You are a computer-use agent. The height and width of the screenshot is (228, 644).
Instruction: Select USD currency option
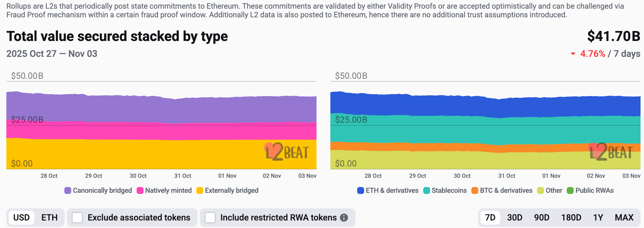click(x=22, y=218)
